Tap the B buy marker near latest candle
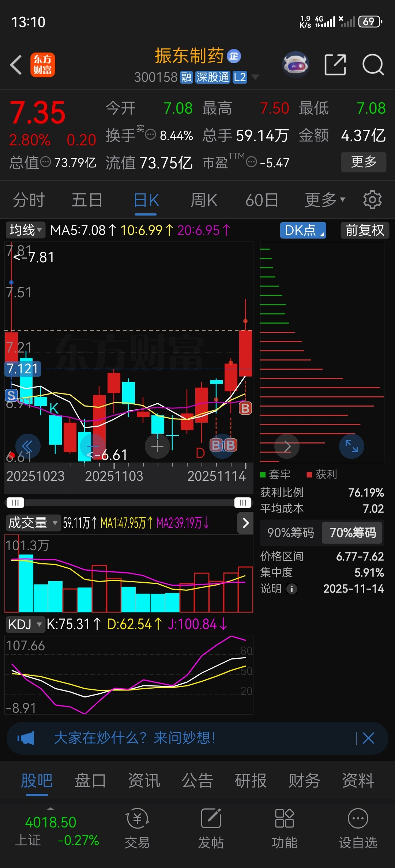The width and height of the screenshot is (395, 868). pyautogui.click(x=245, y=408)
